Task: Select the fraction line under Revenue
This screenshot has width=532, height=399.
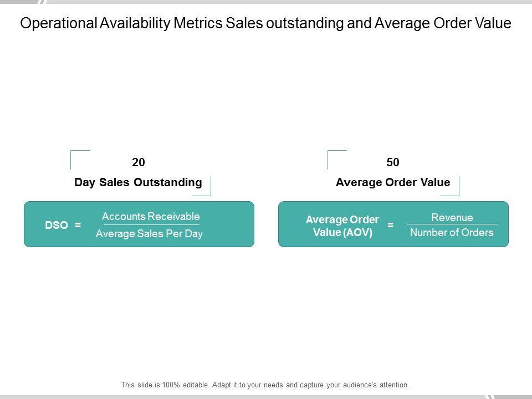Action: [x=452, y=224]
